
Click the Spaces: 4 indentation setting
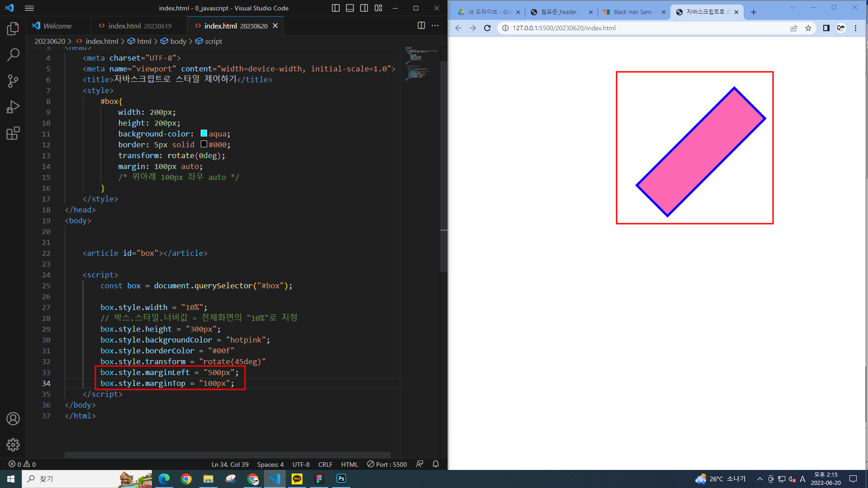point(270,465)
